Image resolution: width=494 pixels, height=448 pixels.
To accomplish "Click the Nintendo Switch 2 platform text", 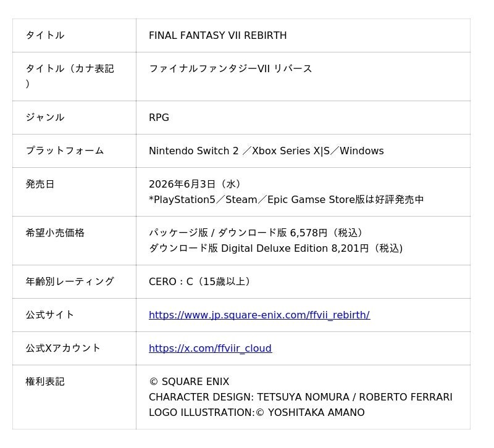I will click(x=193, y=151).
